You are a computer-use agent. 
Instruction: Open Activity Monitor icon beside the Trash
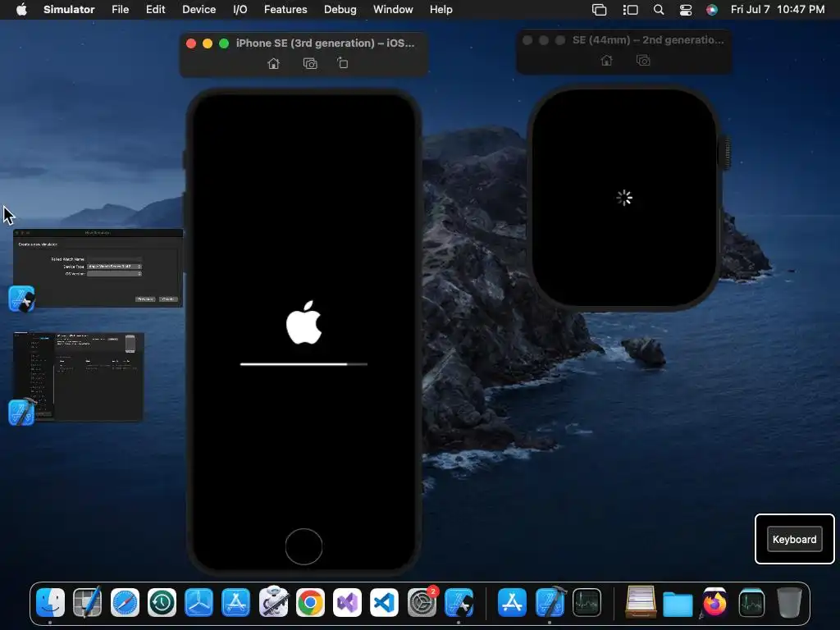click(751, 603)
